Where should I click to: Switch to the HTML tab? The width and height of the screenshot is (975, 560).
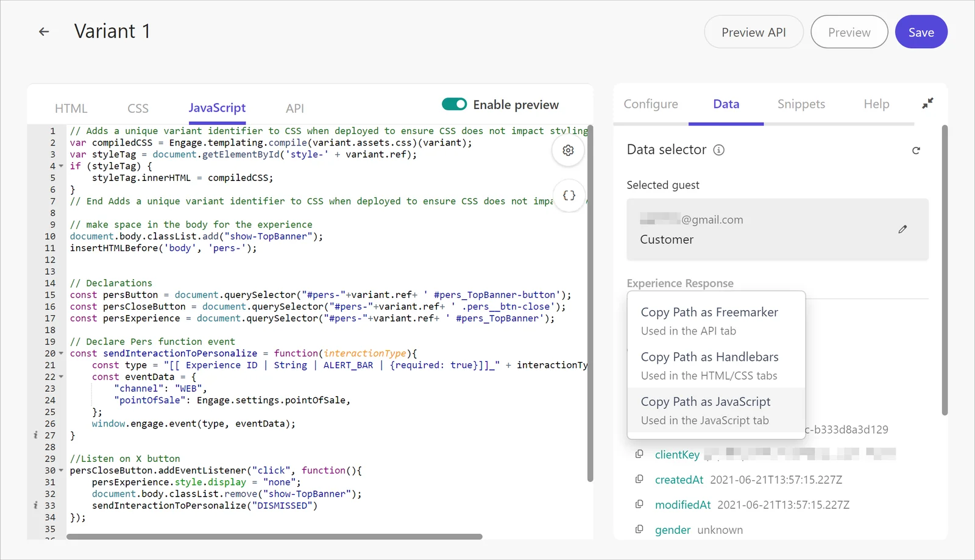pyautogui.click(x=71, y=108)
